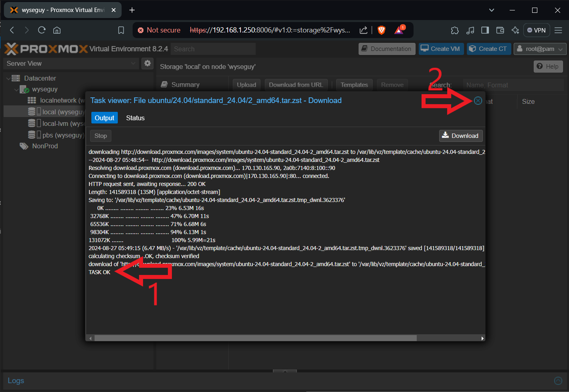Viewport: 569px width, 392px height.
Task: Select the wyseguy node in the tree
Action: pyautogui.click(x=44, y=89)
